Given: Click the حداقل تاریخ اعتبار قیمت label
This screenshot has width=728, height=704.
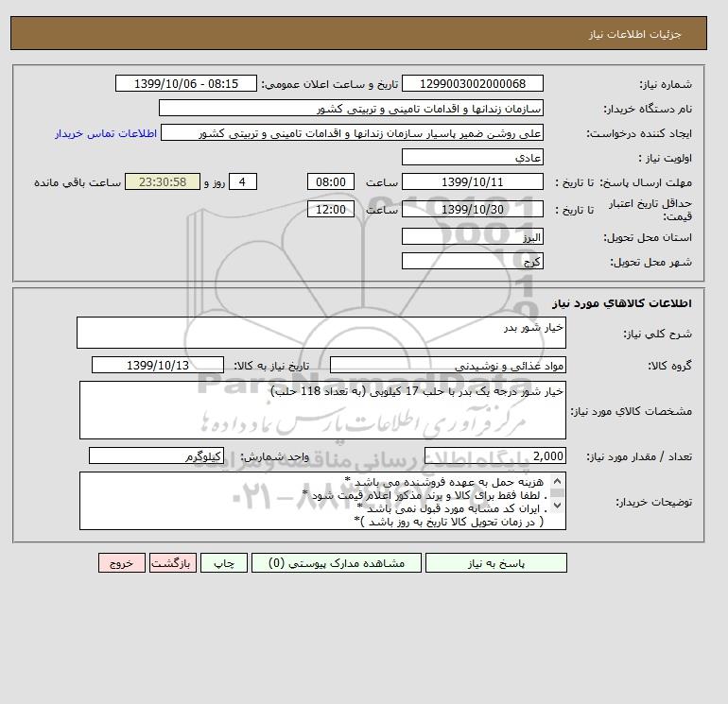Looking at the screenshot, I should pos(650,210).
